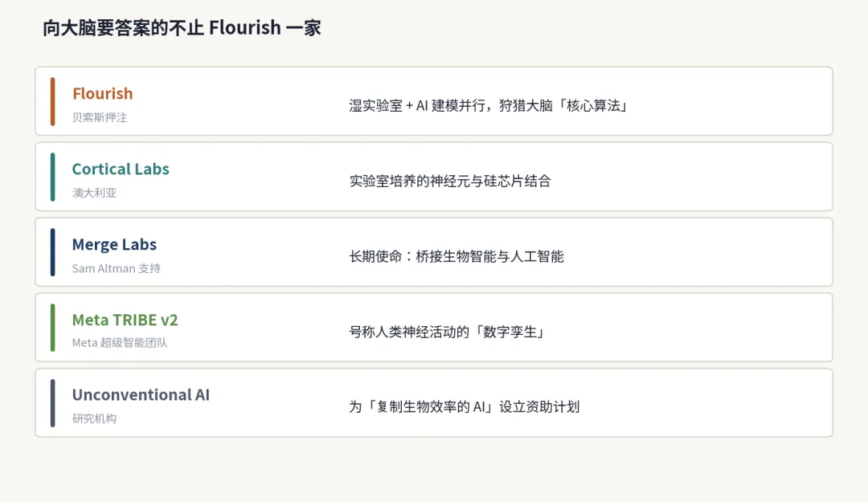Select the 长期使命 description line
The width and height of the screenshot is (868, 502).
tap(457, 256)
